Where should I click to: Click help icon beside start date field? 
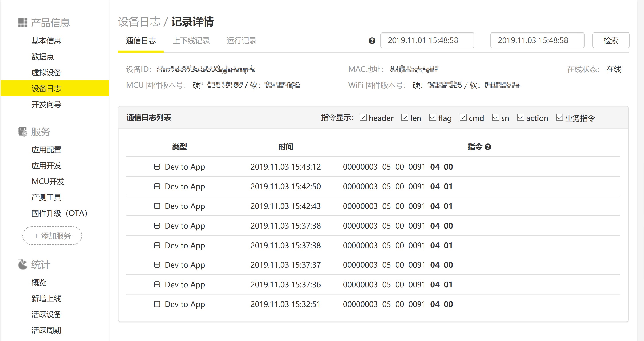click(x=372, y=41)
